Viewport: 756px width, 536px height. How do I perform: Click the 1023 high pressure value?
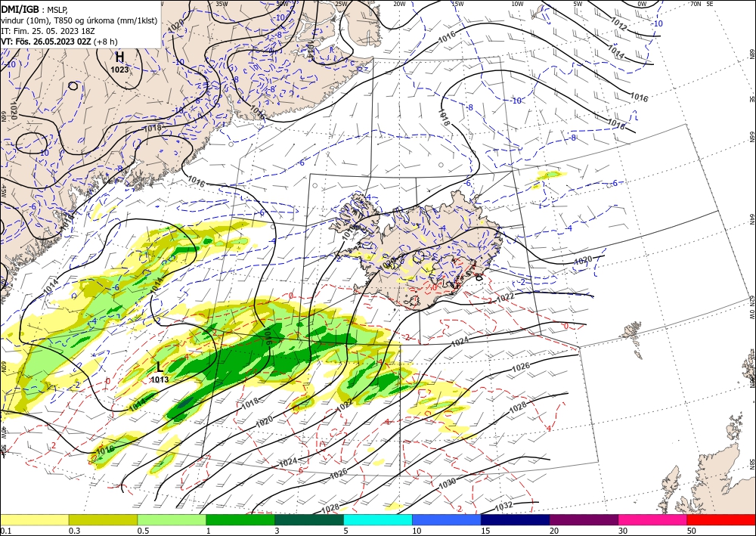click(119, 70)
